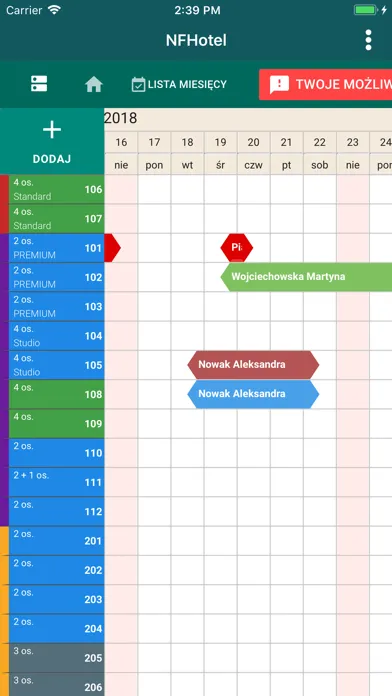
Task: Tap the red color strip beside room 107
Action: point(4,219)
